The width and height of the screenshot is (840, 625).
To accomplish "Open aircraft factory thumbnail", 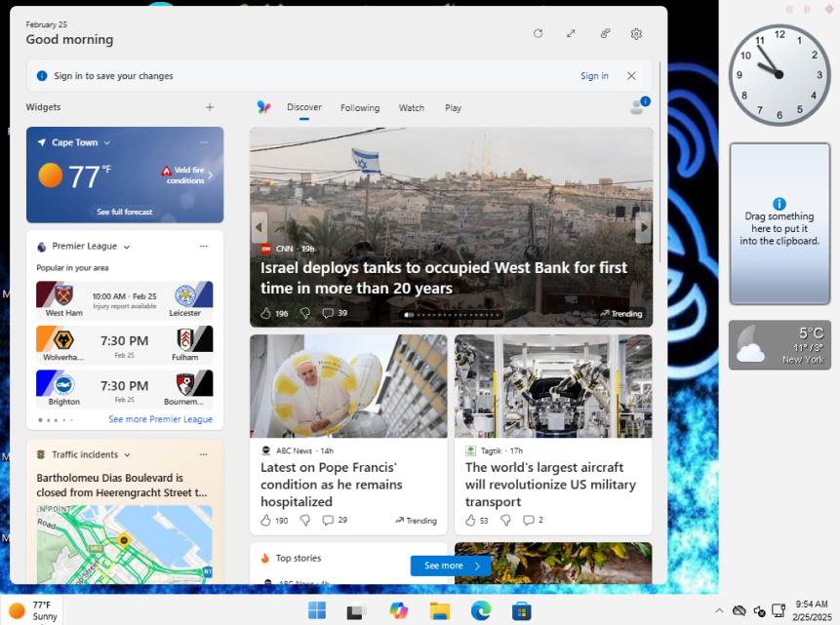I will [x=553, y=386].
